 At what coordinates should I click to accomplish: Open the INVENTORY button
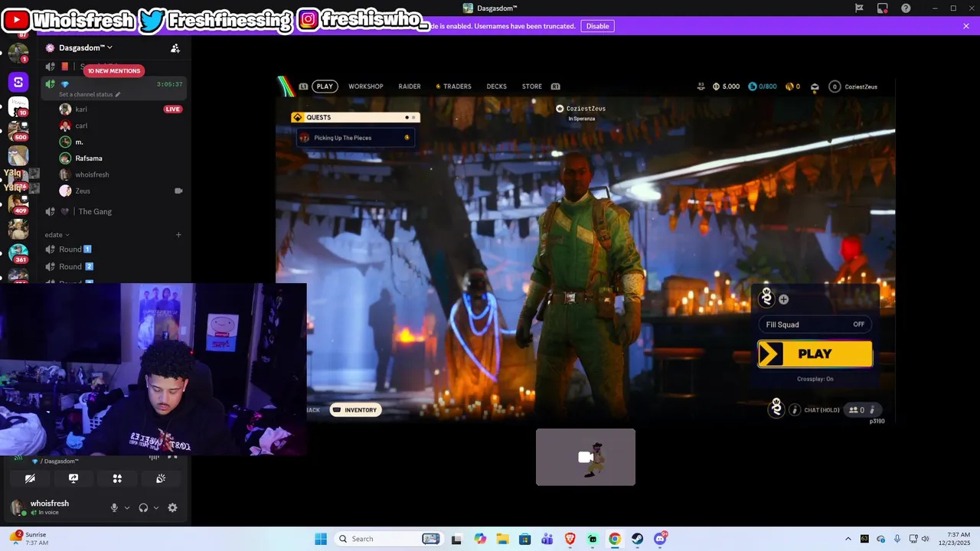[x=354, y=410]
